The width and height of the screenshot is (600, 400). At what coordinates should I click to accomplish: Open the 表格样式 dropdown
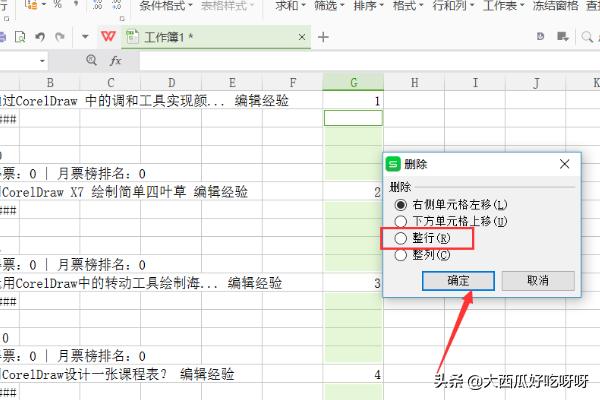(x=227, y=5)
